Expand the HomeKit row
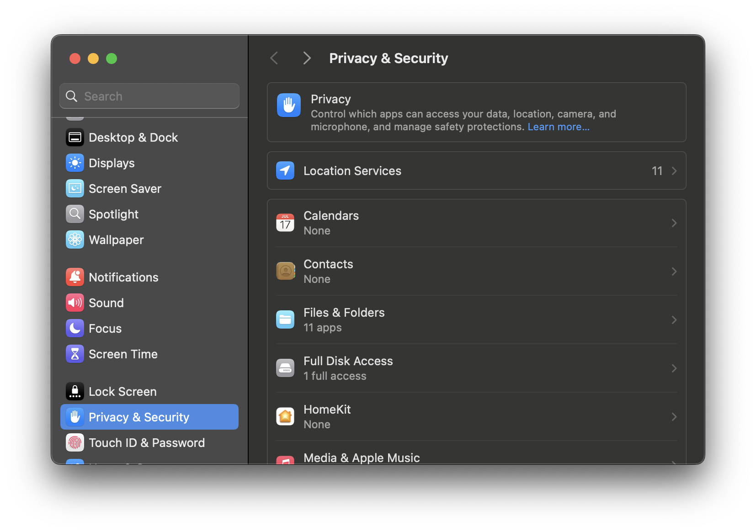Viewport: 756px width, 532px height. [674, 416]
